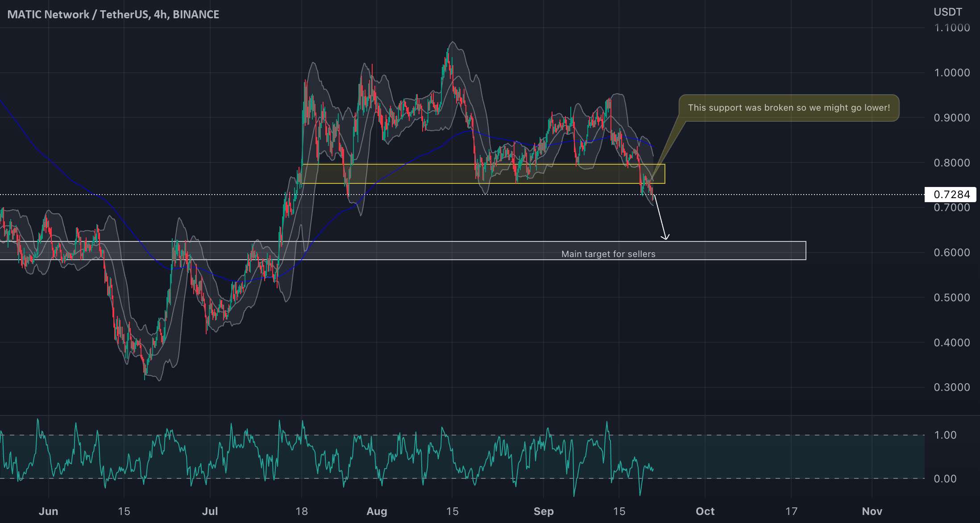Click the 0.9000 price axis label
980x523 pixels.
tap(952, 118)
